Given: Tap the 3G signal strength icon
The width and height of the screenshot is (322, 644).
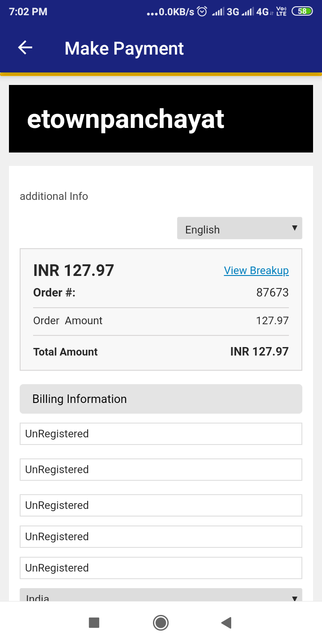Looking at the screenshot, I should tap(226, 11).
